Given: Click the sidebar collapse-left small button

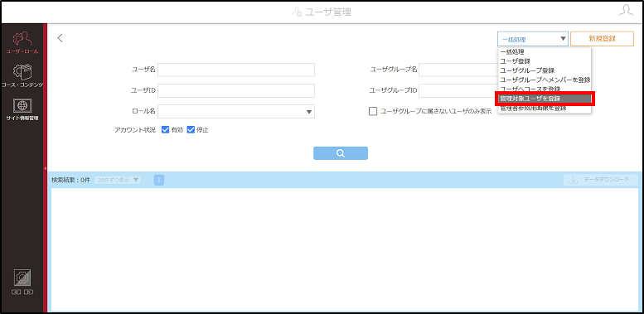Looking at the screenshot, I should click(x=16, y=292).
